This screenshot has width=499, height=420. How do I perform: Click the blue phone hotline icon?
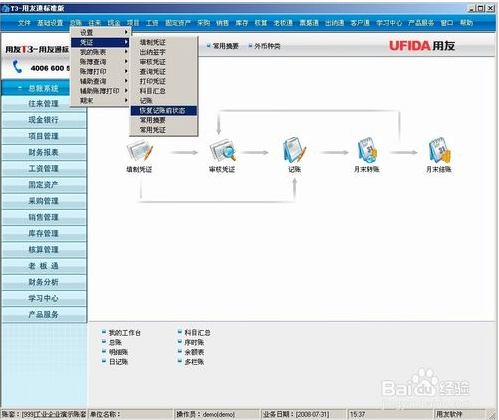[17, 67]
